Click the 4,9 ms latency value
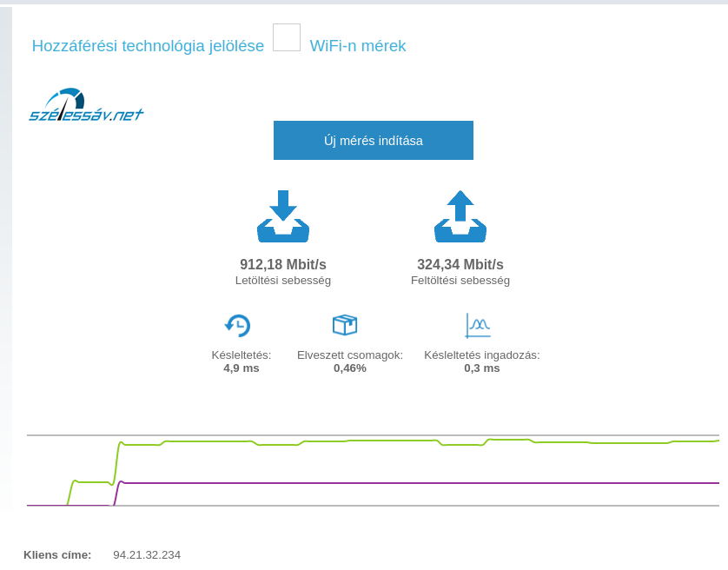This screenshot has width=728, height=570. (242, 368)
